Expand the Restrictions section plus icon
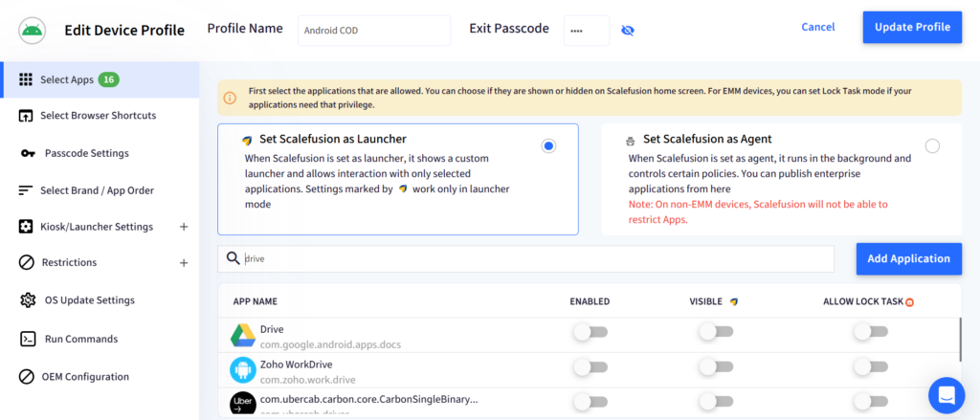The image size is (980, 420). [x=184, y=263]
